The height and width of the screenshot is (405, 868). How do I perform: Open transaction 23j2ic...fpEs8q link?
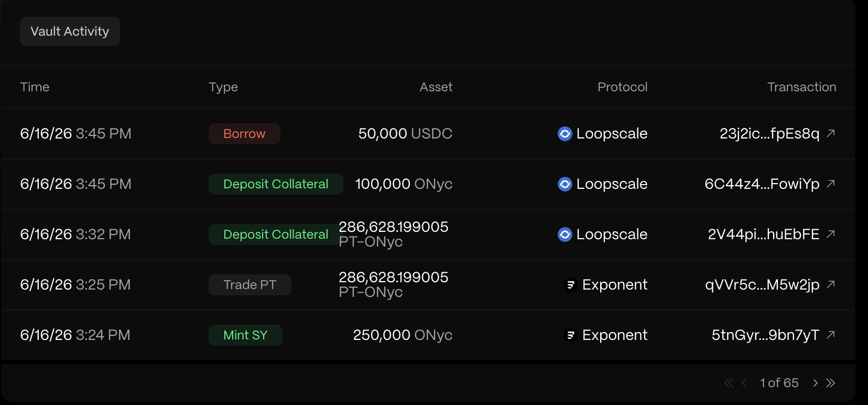(769, 134)
